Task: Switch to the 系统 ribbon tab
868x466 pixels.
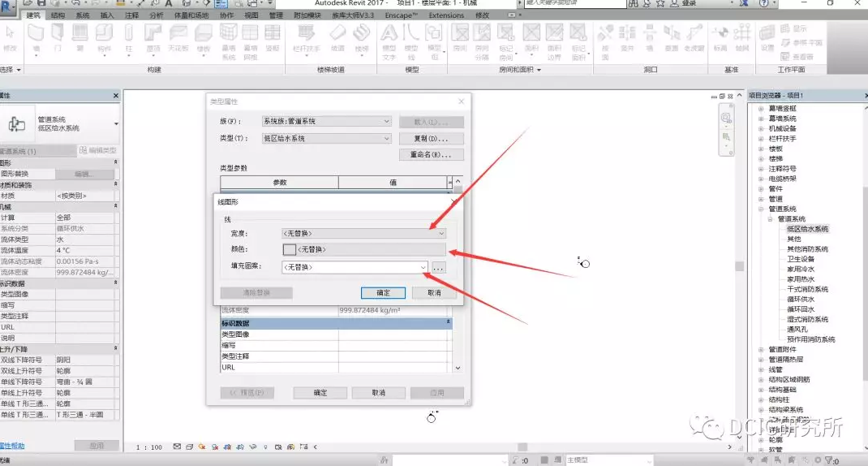Action: click(x=83, y=15)
